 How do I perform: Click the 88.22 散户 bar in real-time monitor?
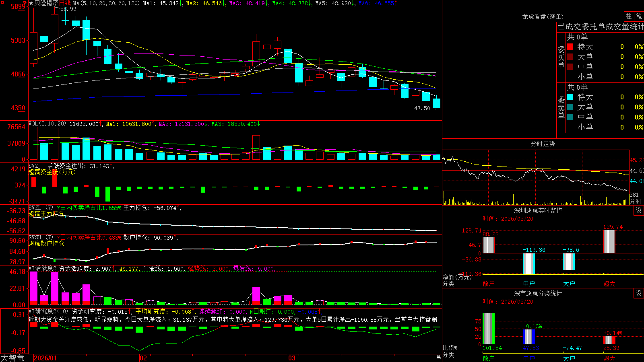click(x=489, y=245)
